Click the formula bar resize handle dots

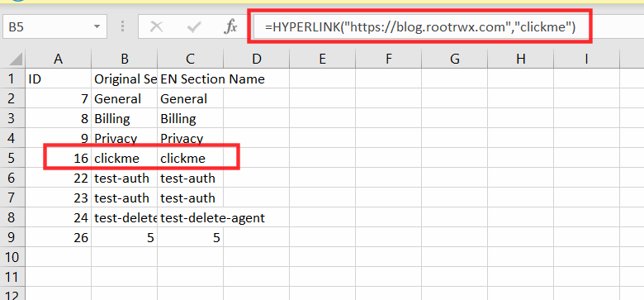pyautogui.click(x=122, y=27)
